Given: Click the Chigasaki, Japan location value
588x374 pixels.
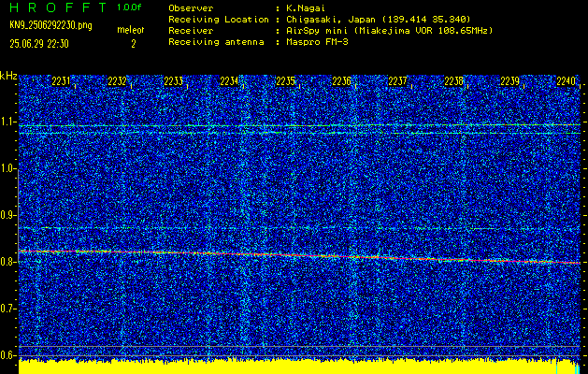Looking at the screenshot, I should 378,19.
